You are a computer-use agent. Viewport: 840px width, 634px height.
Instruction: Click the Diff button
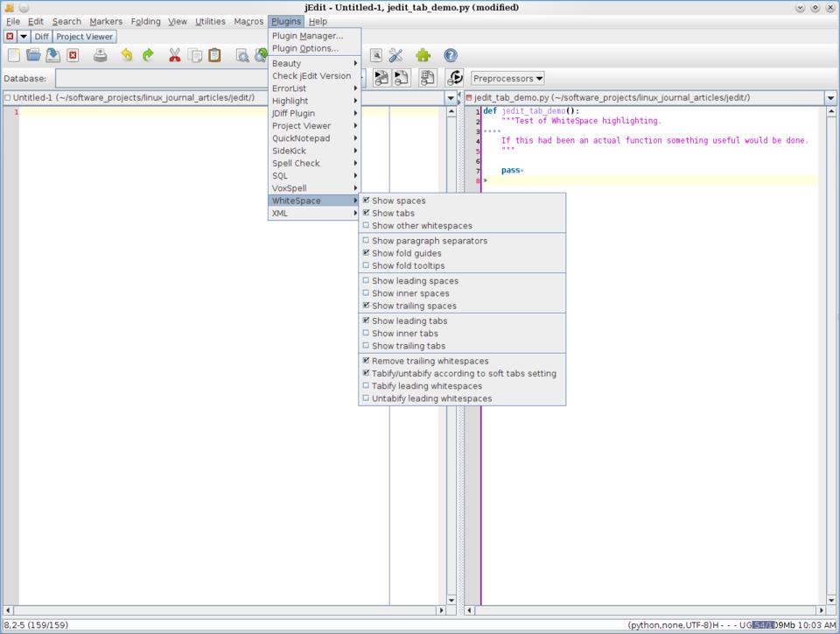[41, 37]
